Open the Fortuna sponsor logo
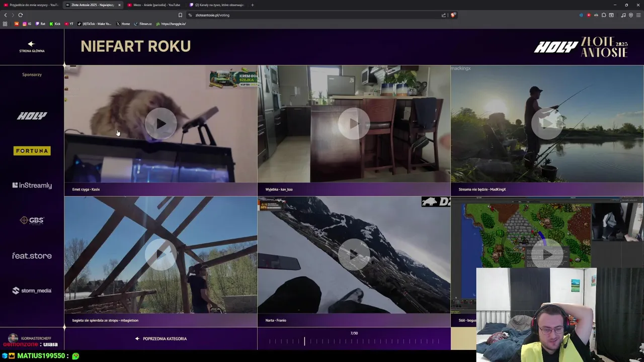 coord(32,151)
